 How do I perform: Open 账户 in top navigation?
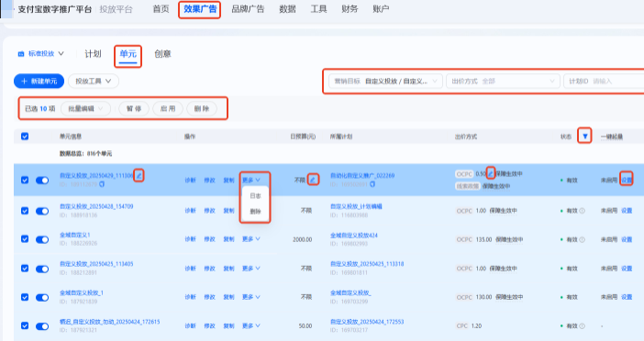click(x=381, y=9)
